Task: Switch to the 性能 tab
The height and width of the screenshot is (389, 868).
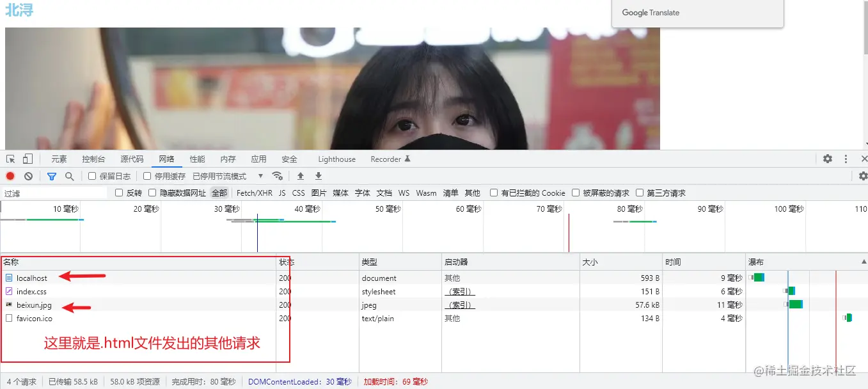Action: [197, 159]
